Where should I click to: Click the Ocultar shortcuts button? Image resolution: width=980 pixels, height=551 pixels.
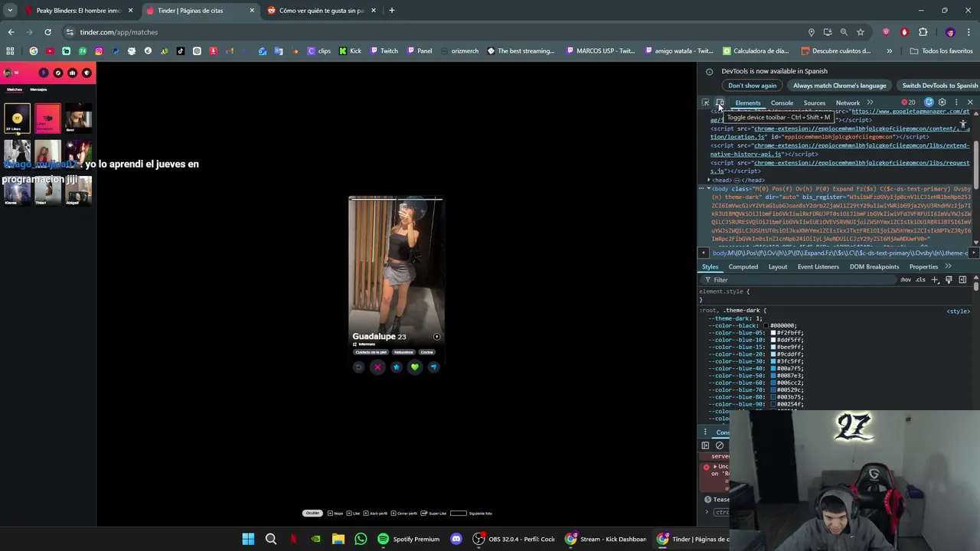(312, 513)
